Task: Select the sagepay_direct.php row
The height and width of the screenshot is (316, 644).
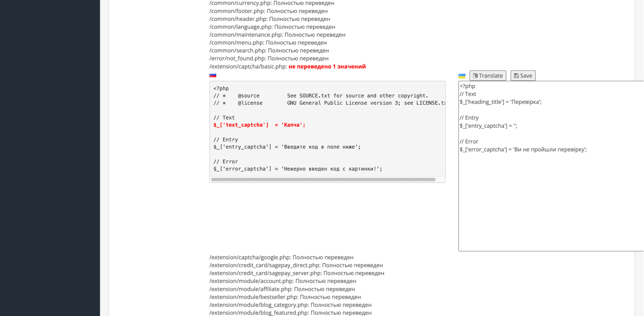Action: pyautogui.click(x=296, y=265)
